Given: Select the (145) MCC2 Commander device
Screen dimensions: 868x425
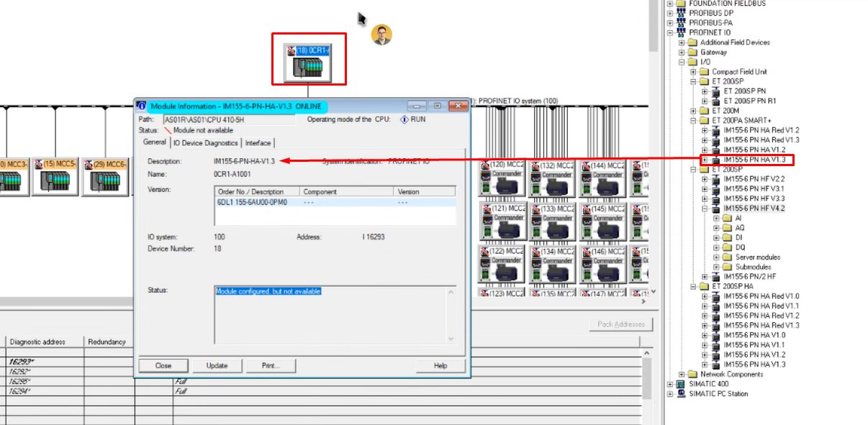Looking at the screenshot, I should coord(602,222).
